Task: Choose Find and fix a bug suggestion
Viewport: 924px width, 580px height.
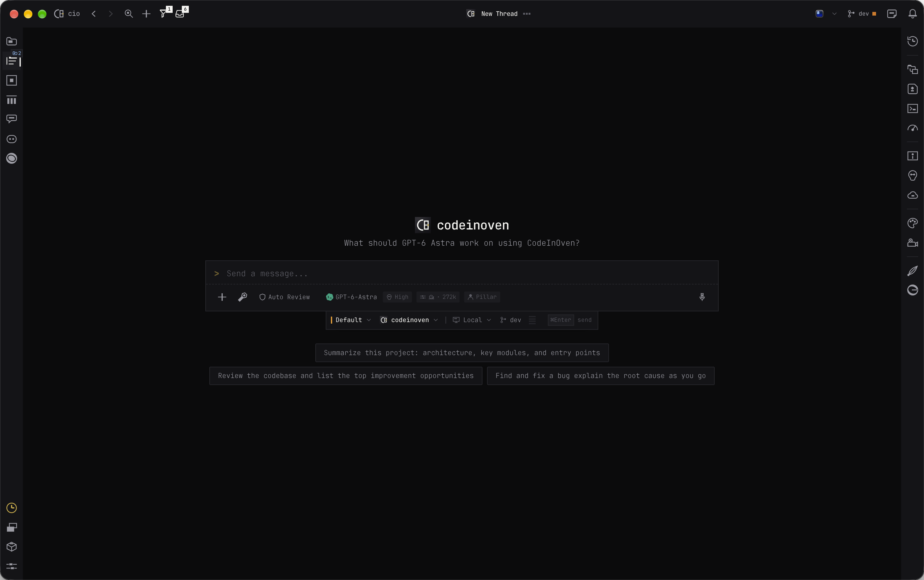Action: (x=601, y=376)
